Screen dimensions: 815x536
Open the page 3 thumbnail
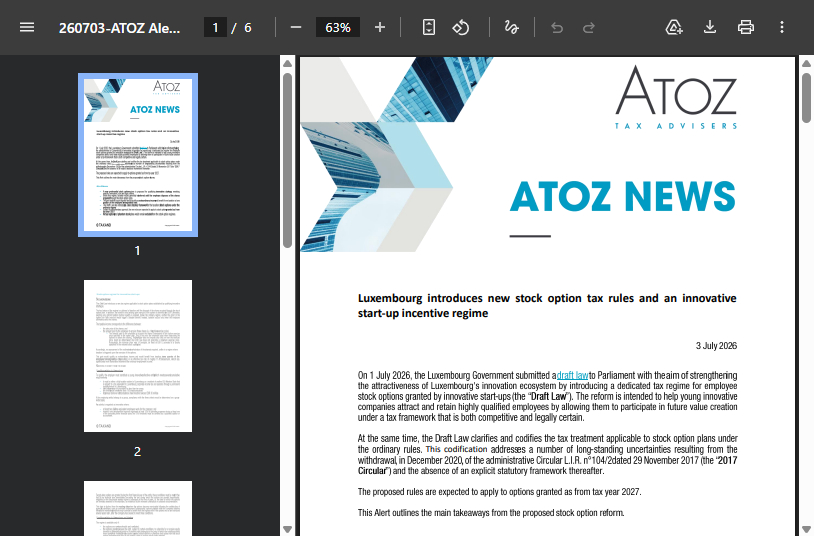(138, 508)
